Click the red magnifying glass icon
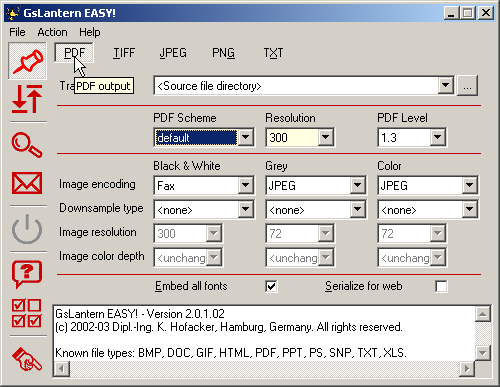Screen dimensions: 500x387 (x=27, y=145)
